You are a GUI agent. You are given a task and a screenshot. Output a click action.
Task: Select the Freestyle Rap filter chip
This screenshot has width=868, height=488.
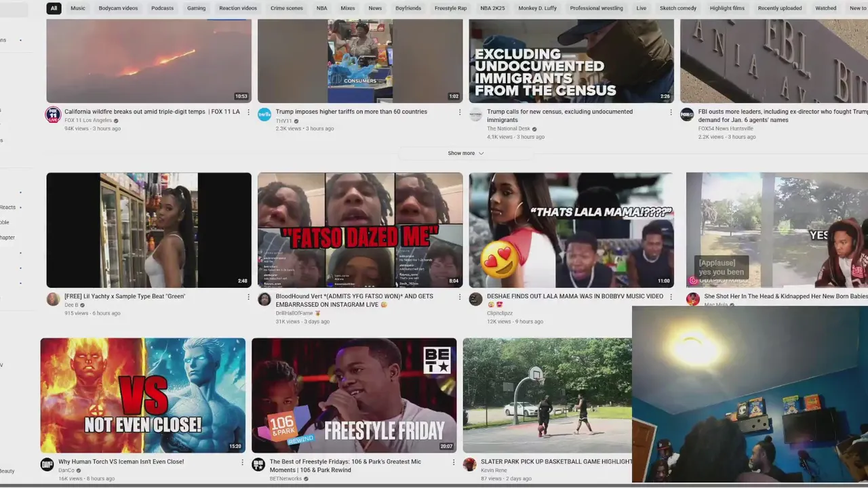(450, 8)
